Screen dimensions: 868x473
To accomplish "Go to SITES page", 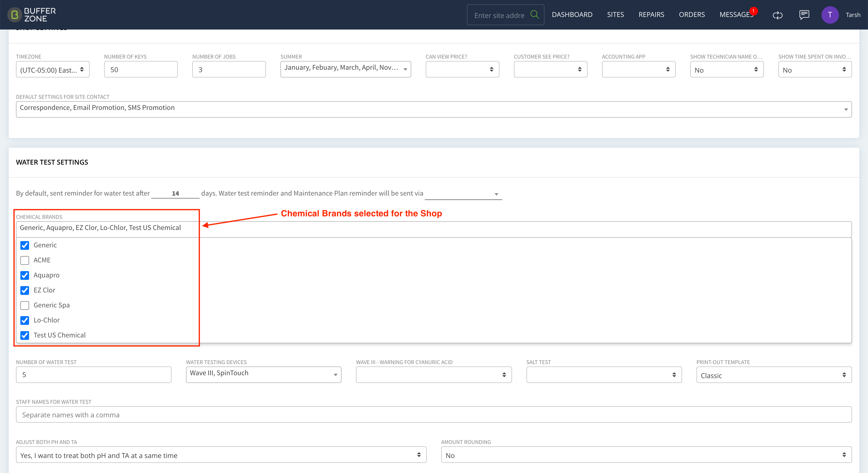I will click(615, 15).
